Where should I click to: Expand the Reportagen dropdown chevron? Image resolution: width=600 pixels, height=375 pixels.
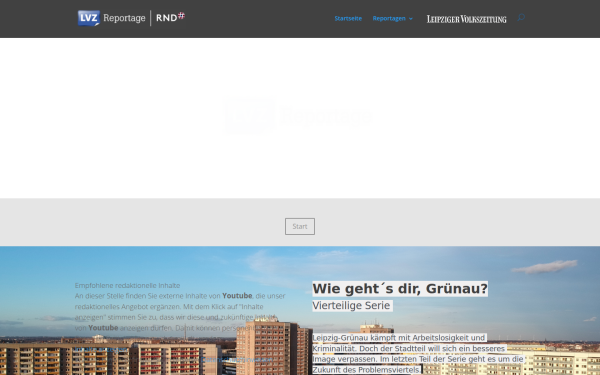coord(411,19)
